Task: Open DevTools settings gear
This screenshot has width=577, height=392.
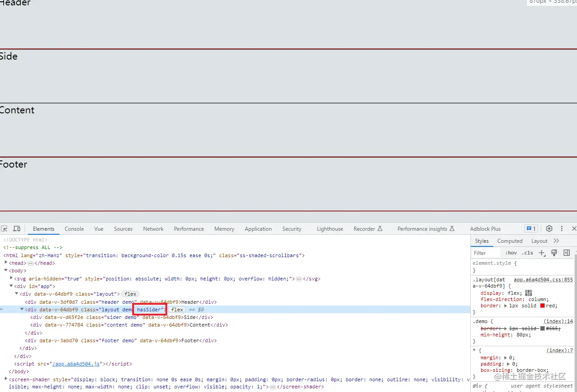Action: (x=549, y=228)
